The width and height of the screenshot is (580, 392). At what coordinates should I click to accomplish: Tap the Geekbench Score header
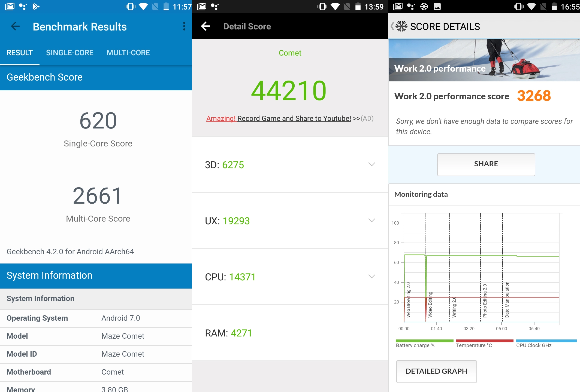[x=96, y=78]
